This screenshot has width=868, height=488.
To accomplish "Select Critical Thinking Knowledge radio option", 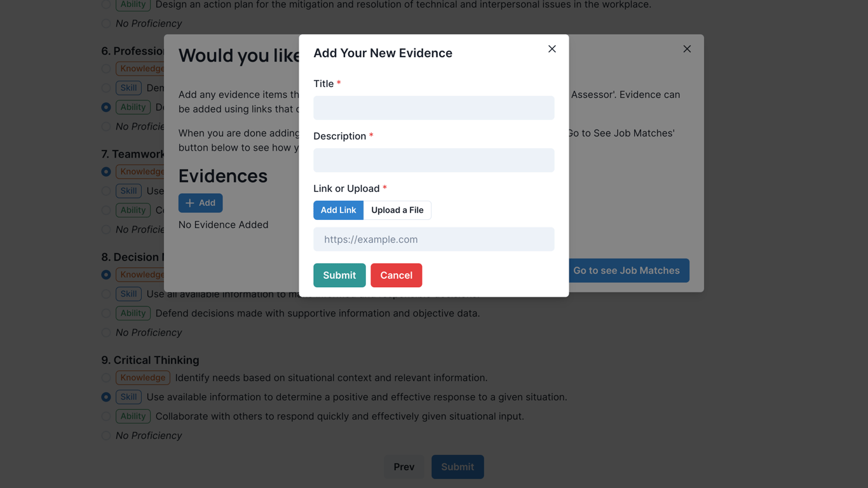I will tap(106, 377).
